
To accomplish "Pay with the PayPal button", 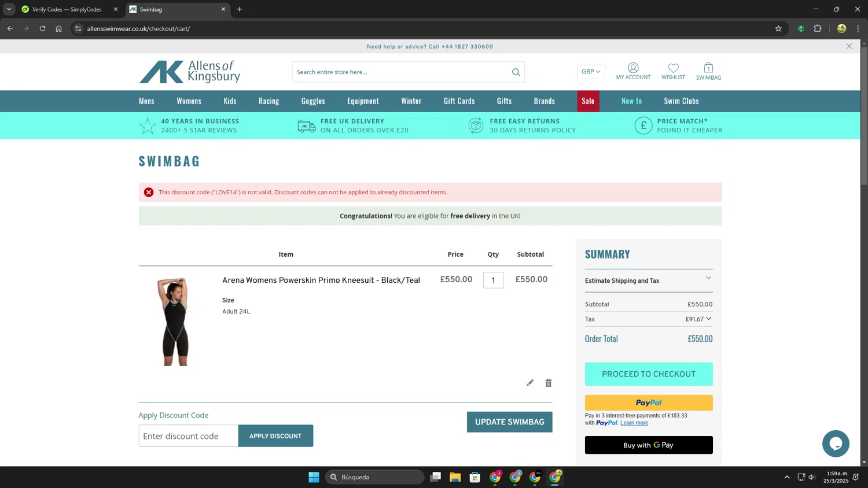I will (x=649, y=402).
